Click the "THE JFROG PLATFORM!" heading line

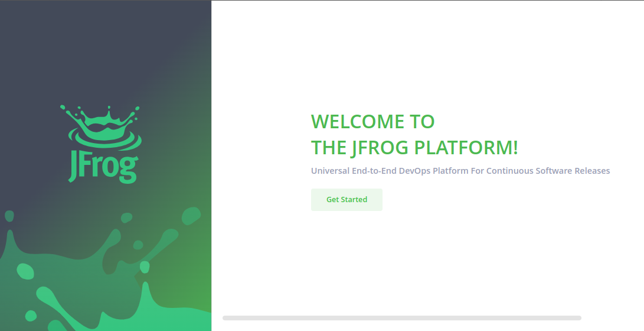point(414,148)
